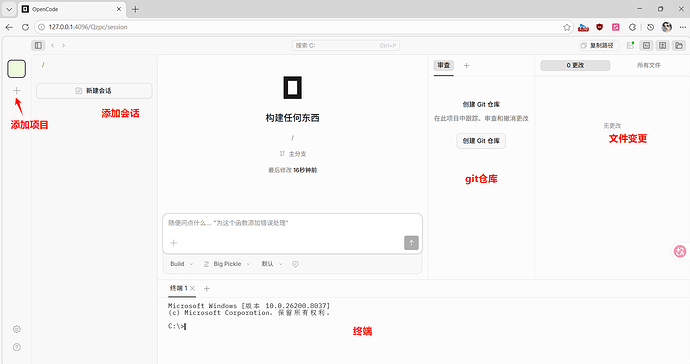Add a new terminal tab
Screen dimensions: 690x364
(207, 289)
